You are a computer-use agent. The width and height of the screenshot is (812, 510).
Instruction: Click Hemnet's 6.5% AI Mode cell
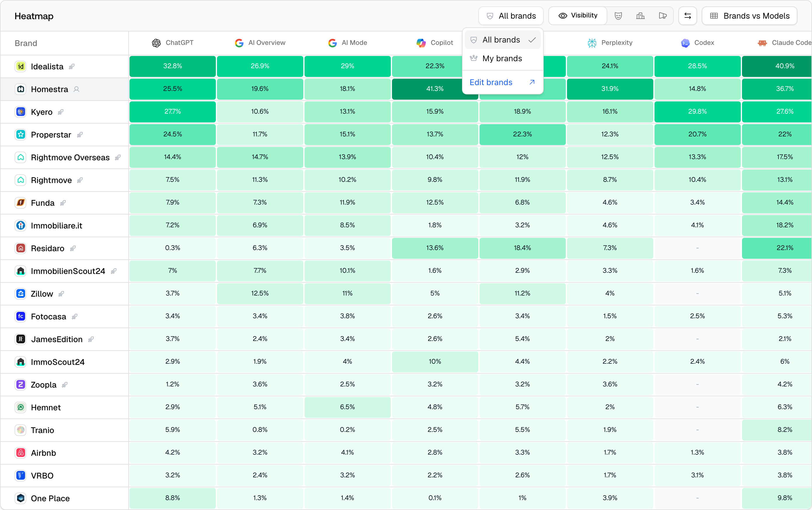tap(347, 407)
